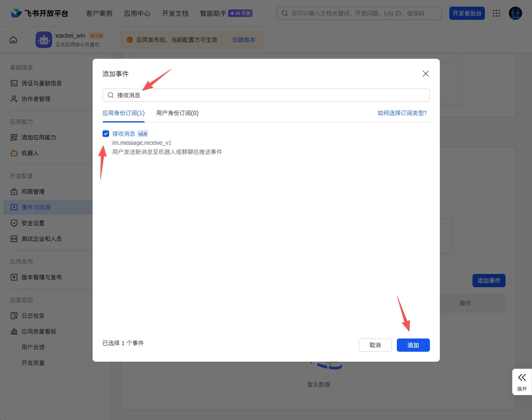Open 凭证与基础信息 credentials settings
Viewport: 532px width, 420px height.
pyautogui.click(x=42, y=83)
